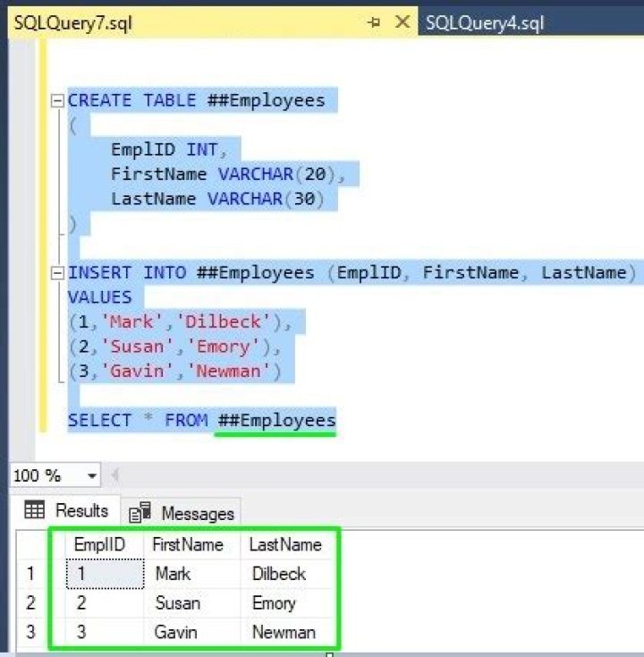Click the Susan cell
The width and height of the screenshot is (644, 657).
tap(192, 603)
